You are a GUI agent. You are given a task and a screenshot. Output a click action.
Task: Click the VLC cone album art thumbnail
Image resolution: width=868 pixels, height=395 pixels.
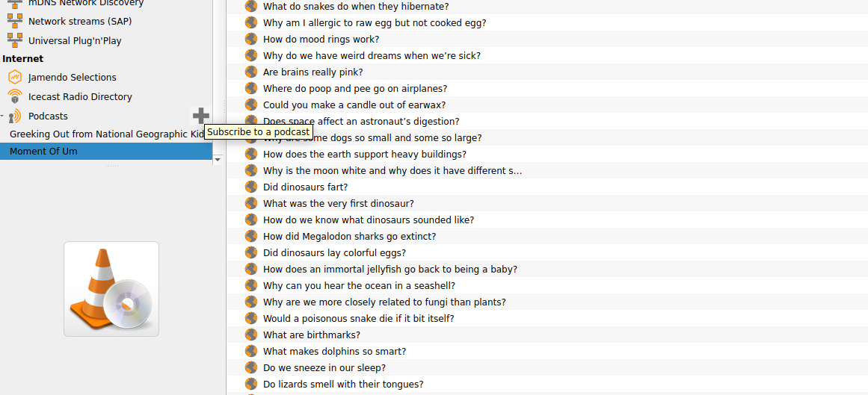[x=111, y=289]
